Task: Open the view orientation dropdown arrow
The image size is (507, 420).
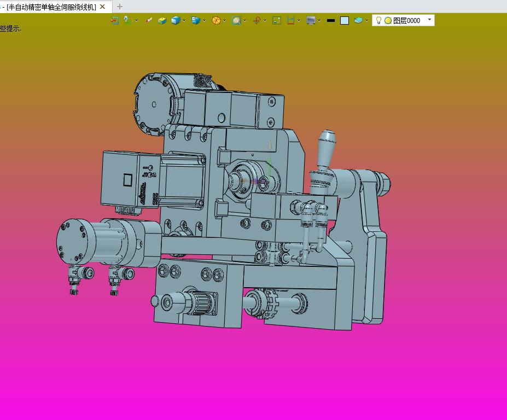Action: pos(205,21)
